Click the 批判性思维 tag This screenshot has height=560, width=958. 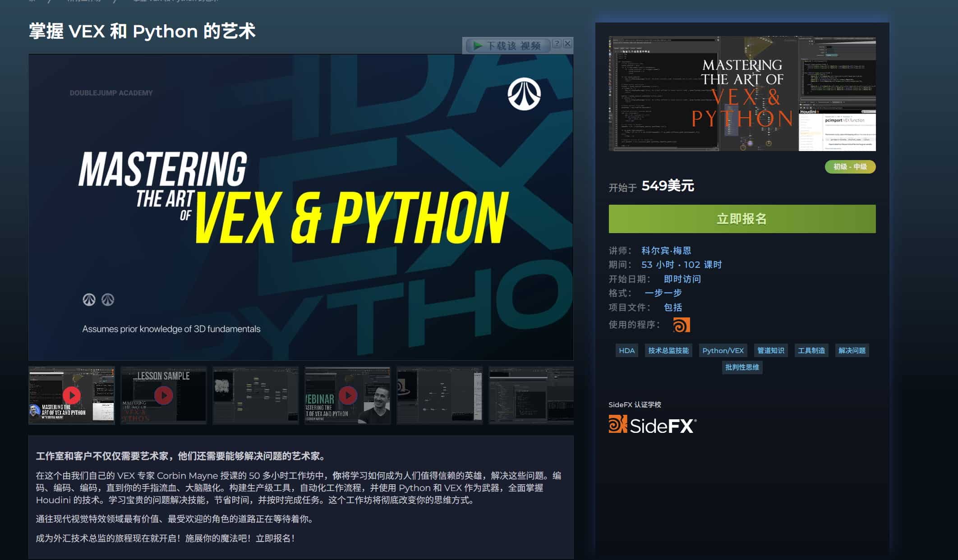742,367
